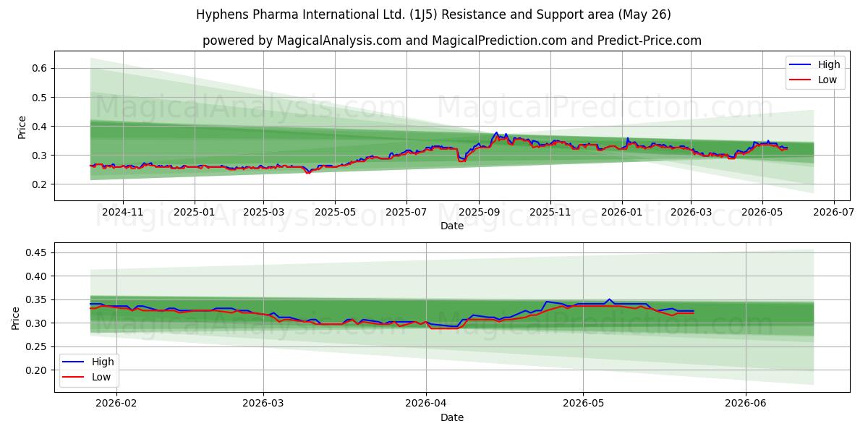Click the bottom chart y-axis value '0.45'
Viewport: 868px width, 434px height.
(38, 252)
